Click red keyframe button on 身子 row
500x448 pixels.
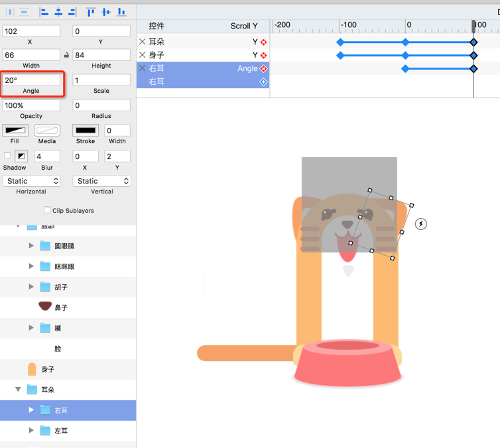263,56
